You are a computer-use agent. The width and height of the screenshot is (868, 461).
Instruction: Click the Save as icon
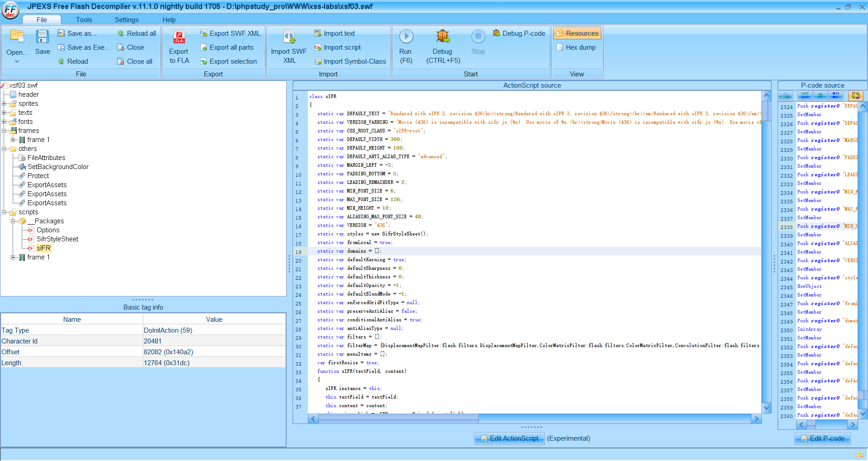click(61, 33)
